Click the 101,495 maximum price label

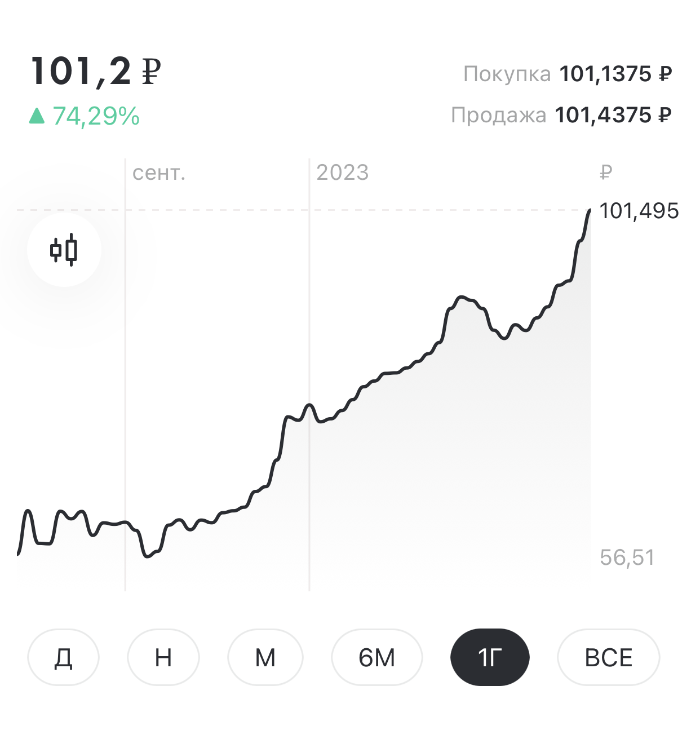pos(639,211)
